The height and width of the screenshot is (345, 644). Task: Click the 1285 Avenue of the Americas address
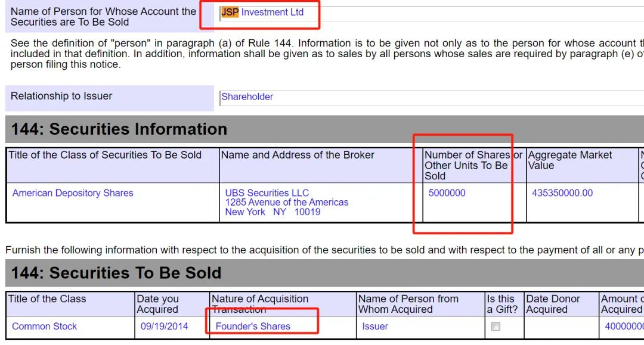(x=287, y=203)
